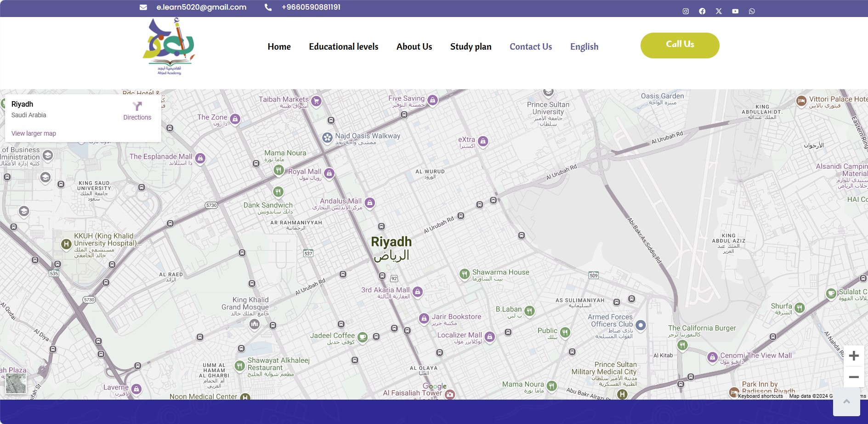Viewport: 868px width, 424px height.
Task: Zoom in the map with plus button
Action: click(854, 355)
